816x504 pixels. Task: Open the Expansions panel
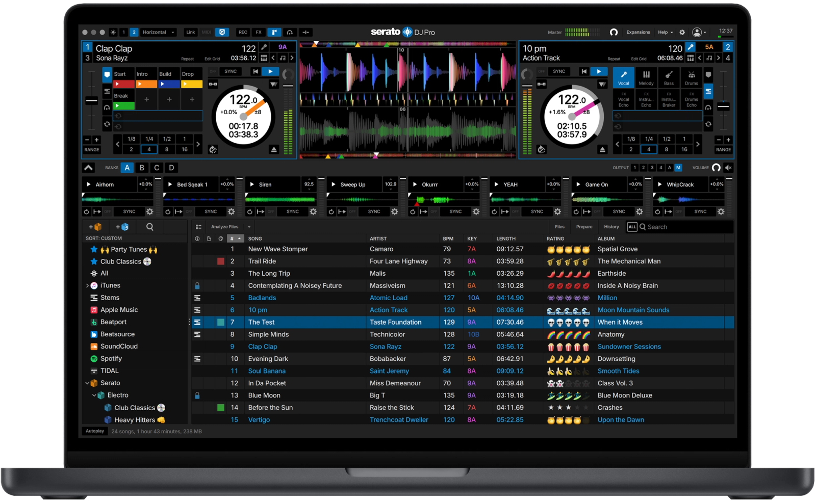[x=638, y=32]
